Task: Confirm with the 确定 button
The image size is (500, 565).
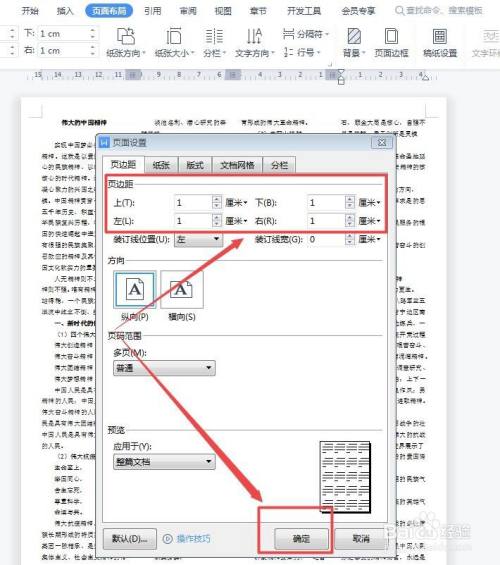Action: point(302,539)
